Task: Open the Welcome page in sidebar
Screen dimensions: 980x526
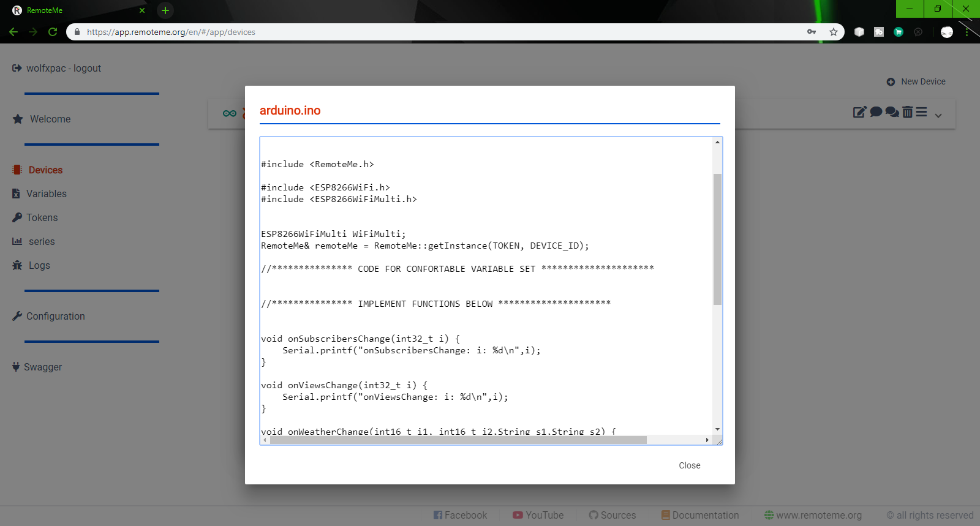Action: pyautogui.click(x=50, y=119)
